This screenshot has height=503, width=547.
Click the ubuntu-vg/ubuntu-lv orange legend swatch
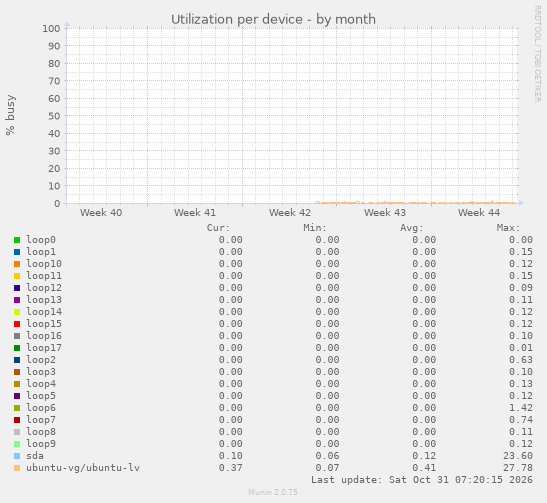[x=17, y=468]
